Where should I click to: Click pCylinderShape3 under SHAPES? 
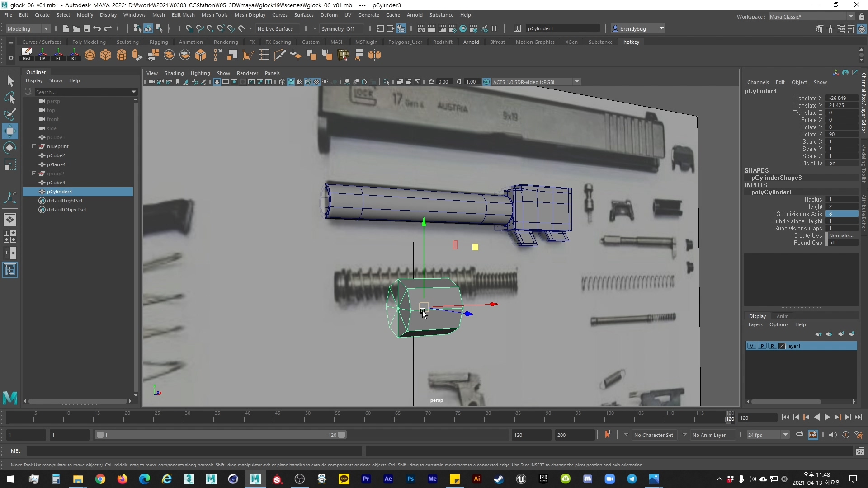coord(776,178)
